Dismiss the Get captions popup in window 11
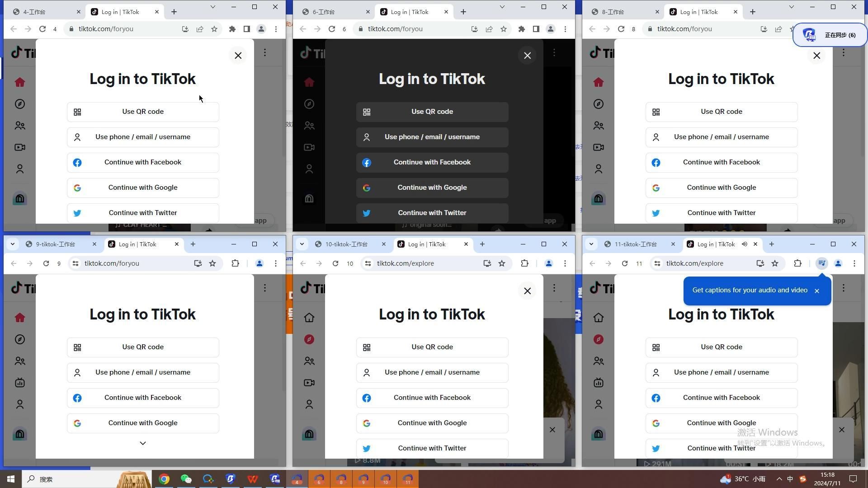The image size is (868, 488). tap(817, 291)
